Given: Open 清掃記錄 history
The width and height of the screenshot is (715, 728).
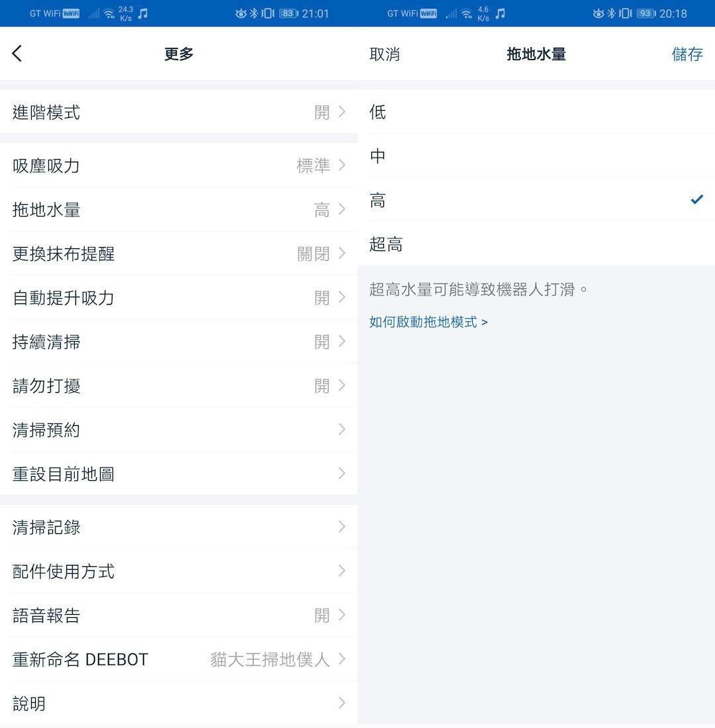Looking at the screenshot, I should [x=179, y=527].
